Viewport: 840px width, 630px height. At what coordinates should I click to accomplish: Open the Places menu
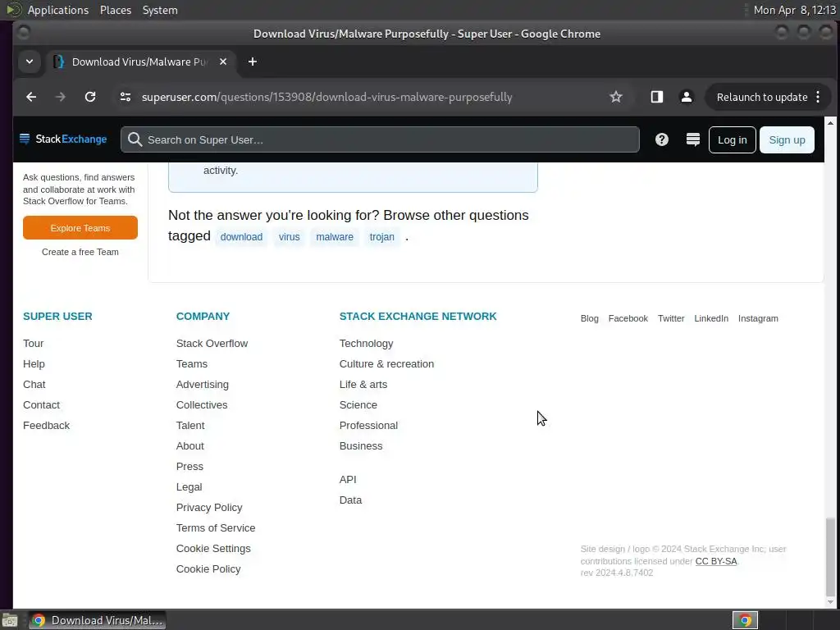pyautogui.click(x=115, y=10)
